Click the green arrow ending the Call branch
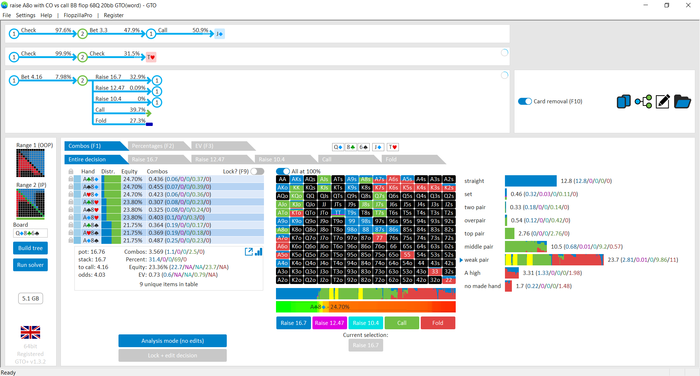 [149, 113]
